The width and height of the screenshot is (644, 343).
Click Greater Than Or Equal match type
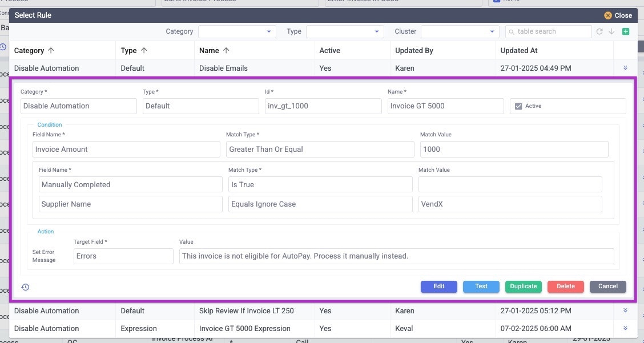tap(320, 149)
